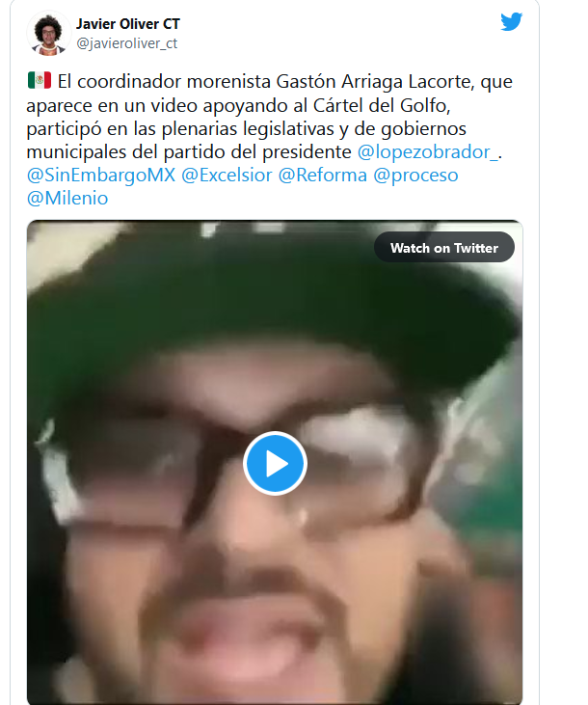Screen dimensions: 588x705
Task: Click the words partido del presidente
Action: click(x=257, y=152)
